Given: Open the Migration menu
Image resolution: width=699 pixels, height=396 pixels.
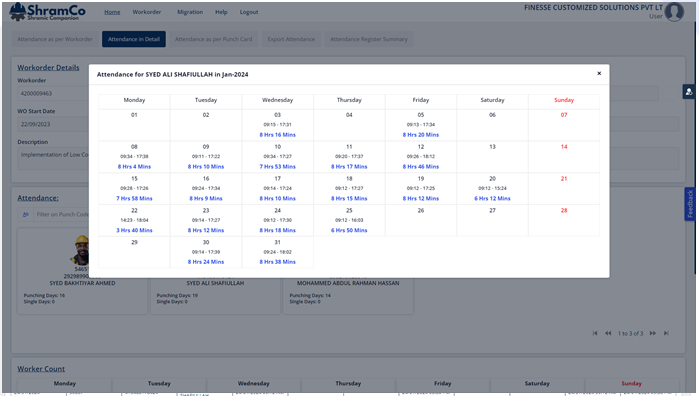Looking at the screenshot, I should pos(190,12).
